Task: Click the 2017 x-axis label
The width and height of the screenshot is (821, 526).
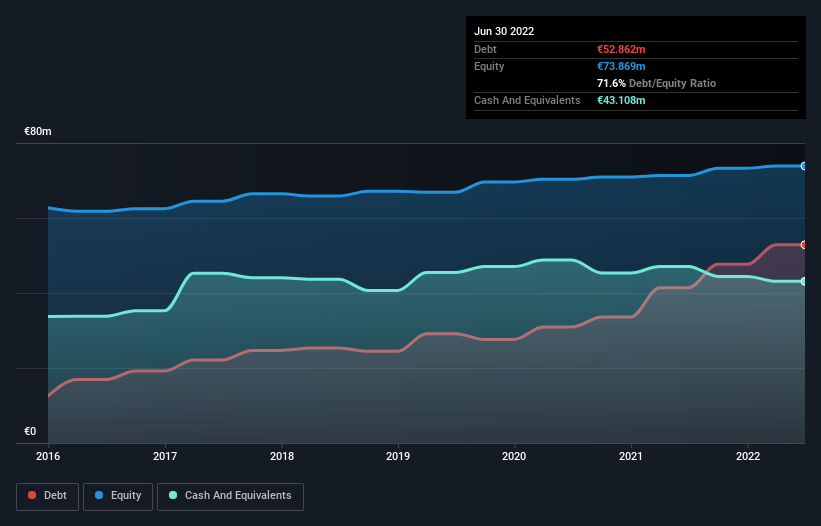Action: (165, 456)
